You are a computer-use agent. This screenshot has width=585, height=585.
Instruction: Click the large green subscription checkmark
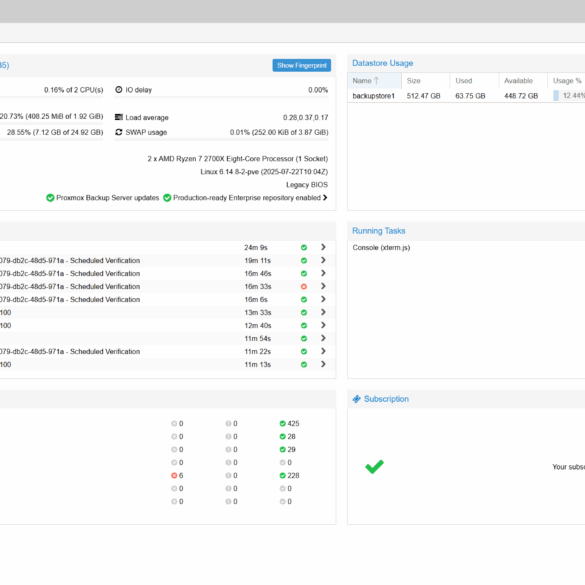pos(374,466)
